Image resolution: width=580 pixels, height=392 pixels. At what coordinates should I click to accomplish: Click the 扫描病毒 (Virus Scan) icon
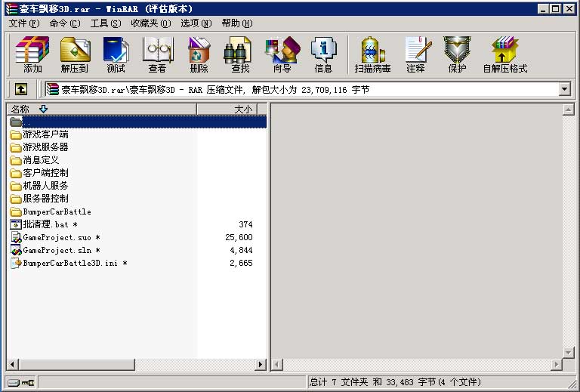[372, 54]
